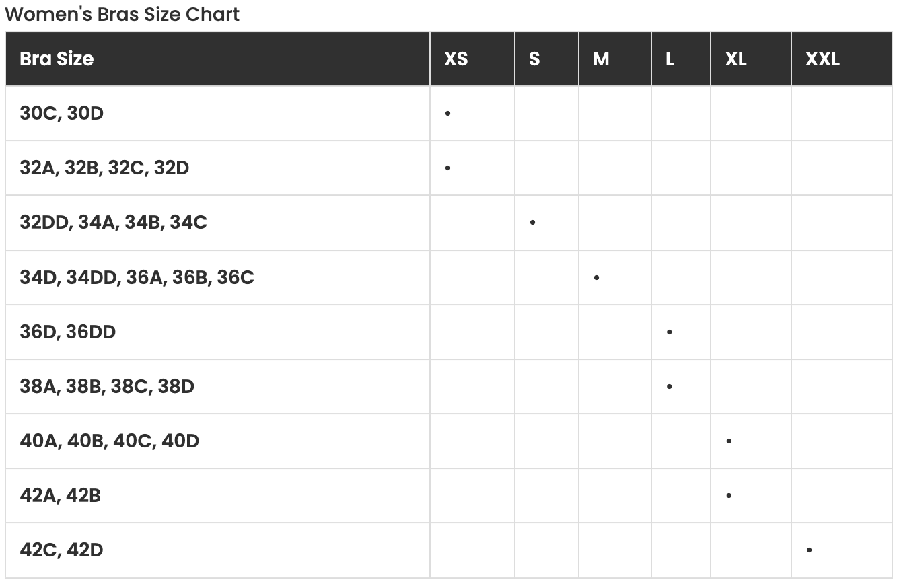
Task: Click the 32DD, 34A, 34B, 34C label
Action: tap(113, 223)
